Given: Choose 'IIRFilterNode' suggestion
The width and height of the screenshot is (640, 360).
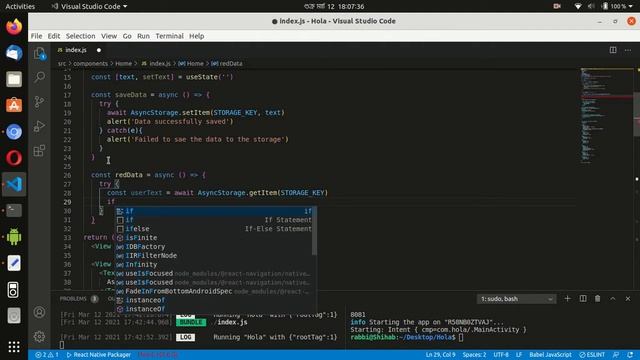Looking at the screenshot, I should pyautogui.click(x=215, y=256).
